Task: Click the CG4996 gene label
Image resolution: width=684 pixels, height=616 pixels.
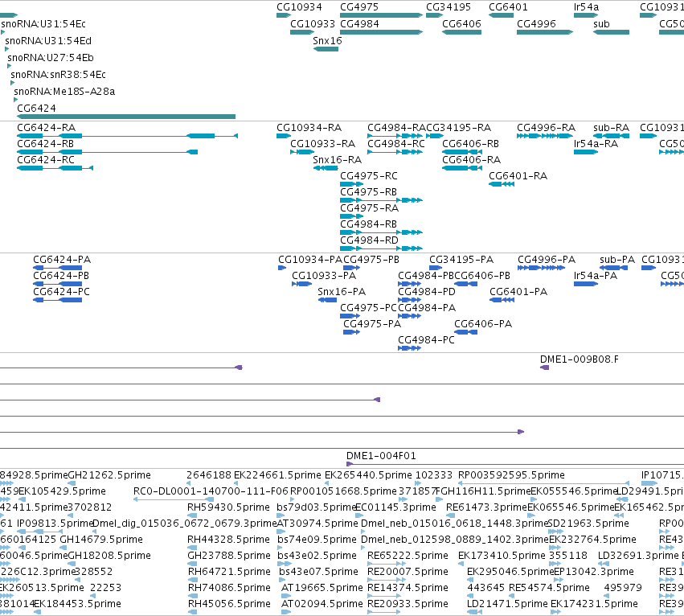Action: pos(537,23)
